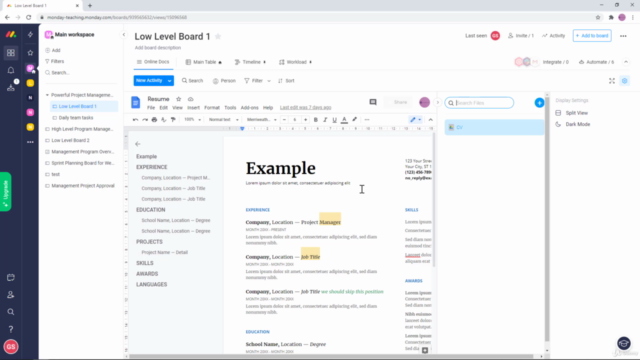Open more toolbar options ellipsis
This screenshot has width=640, height=360.
(x=367, y=120)
